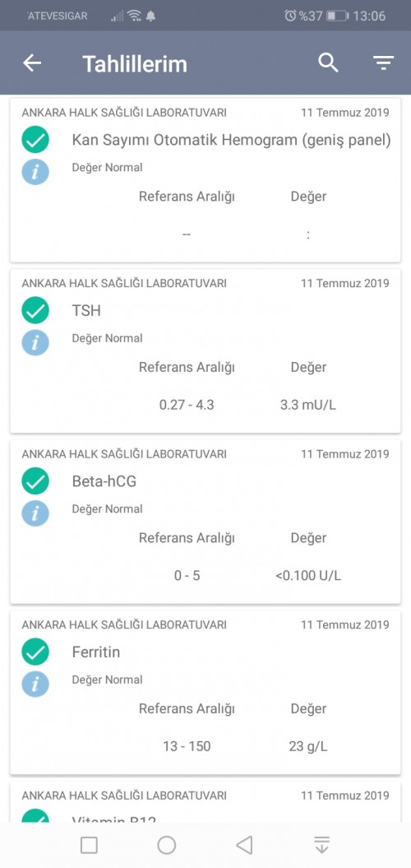This screenshot has width=411, height=868.
Task: Tap info icon for Beta-hCG result
Action: 35,513
